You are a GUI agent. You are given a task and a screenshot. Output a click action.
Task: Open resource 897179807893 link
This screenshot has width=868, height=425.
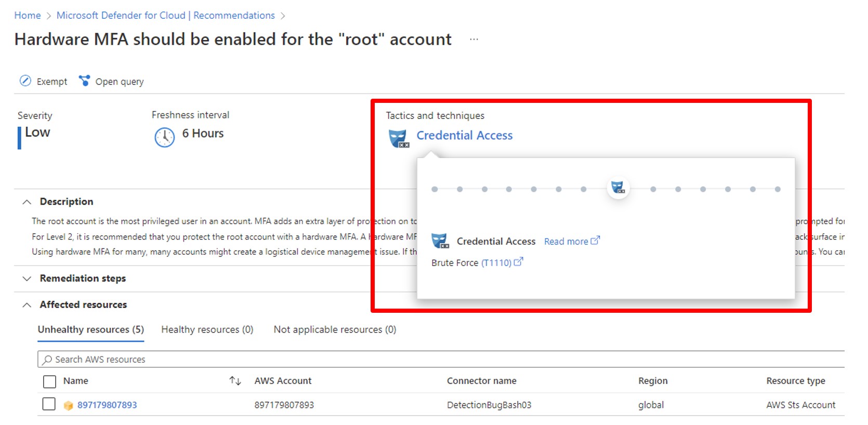[107, 405]
